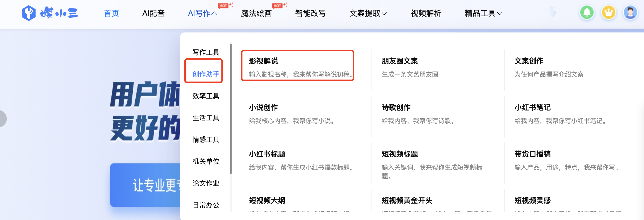This screenshot has width=644, height=220.
Task: Open the green notification bell icon
Action: point(586,13)
